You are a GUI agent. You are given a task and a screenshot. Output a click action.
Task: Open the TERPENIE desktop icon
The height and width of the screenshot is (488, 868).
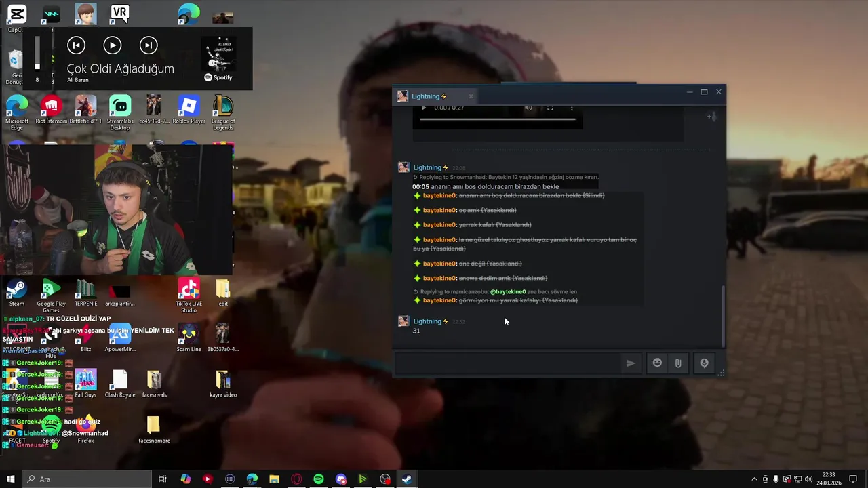(85, 293)
